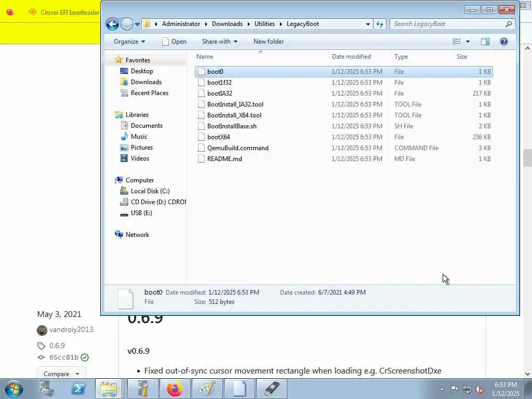Open Pictures library
The width and height of the screenshot is (532, 399).
pos(142,147)
